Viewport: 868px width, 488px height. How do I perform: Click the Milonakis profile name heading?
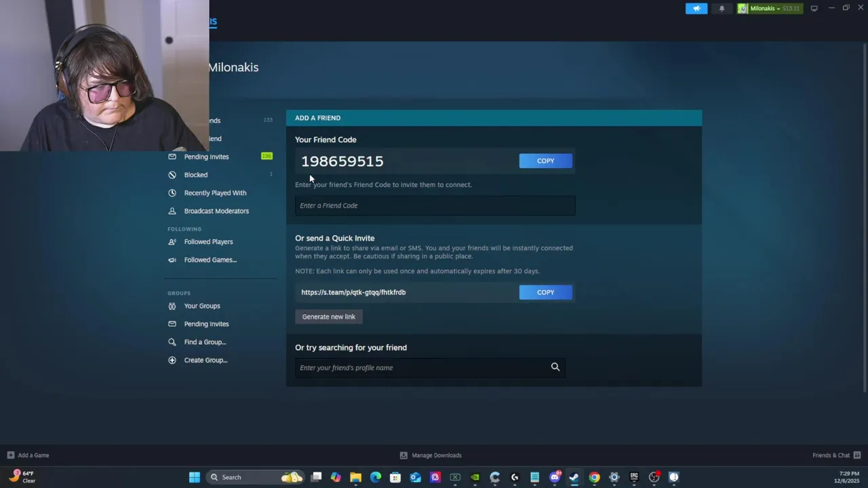233,67
